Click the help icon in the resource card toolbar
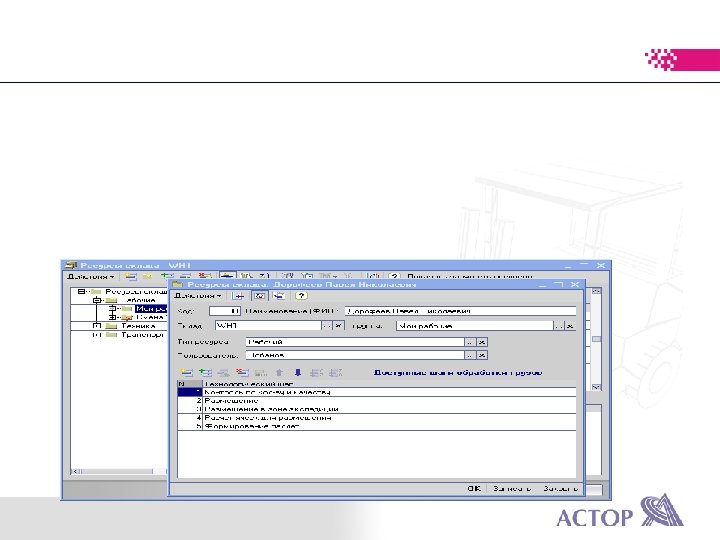This screenshot has width=720, height=540. pos(301,296)
